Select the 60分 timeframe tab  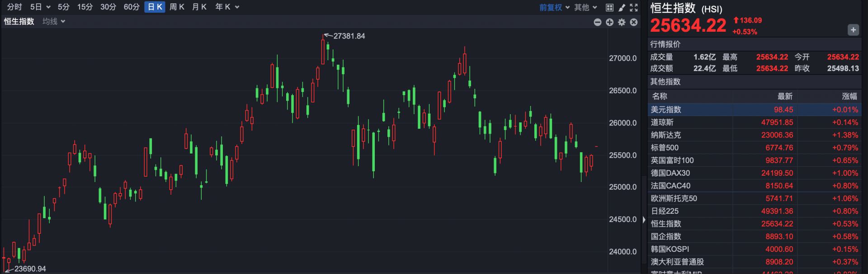coord(132,7)
